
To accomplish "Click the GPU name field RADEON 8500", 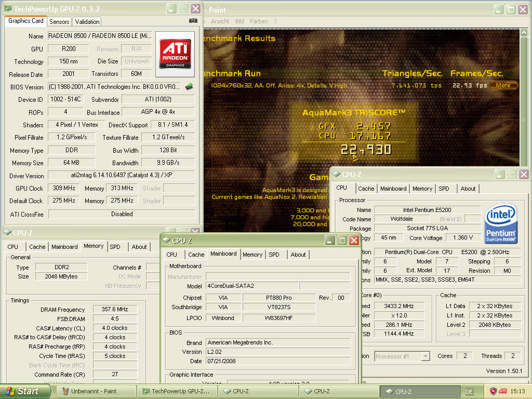I will [x=100, y=36].
